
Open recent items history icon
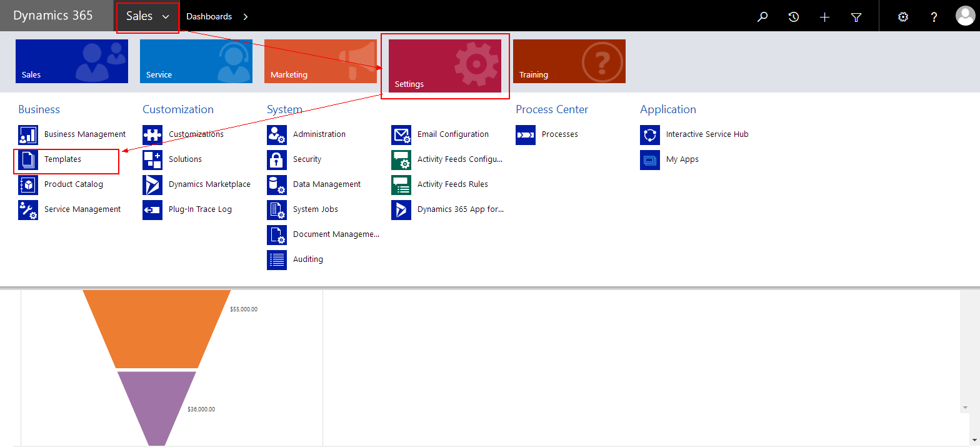coord(794,17)
